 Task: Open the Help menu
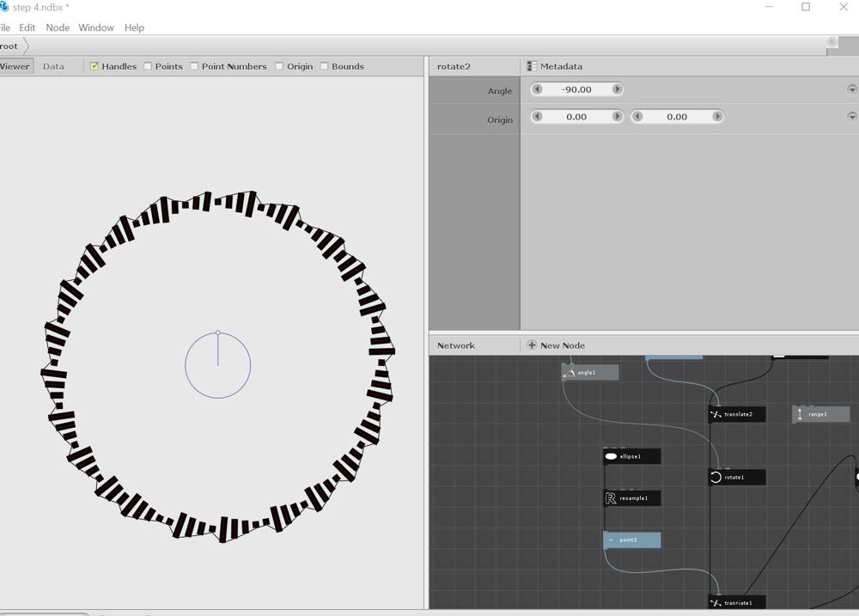pos(134,27)
